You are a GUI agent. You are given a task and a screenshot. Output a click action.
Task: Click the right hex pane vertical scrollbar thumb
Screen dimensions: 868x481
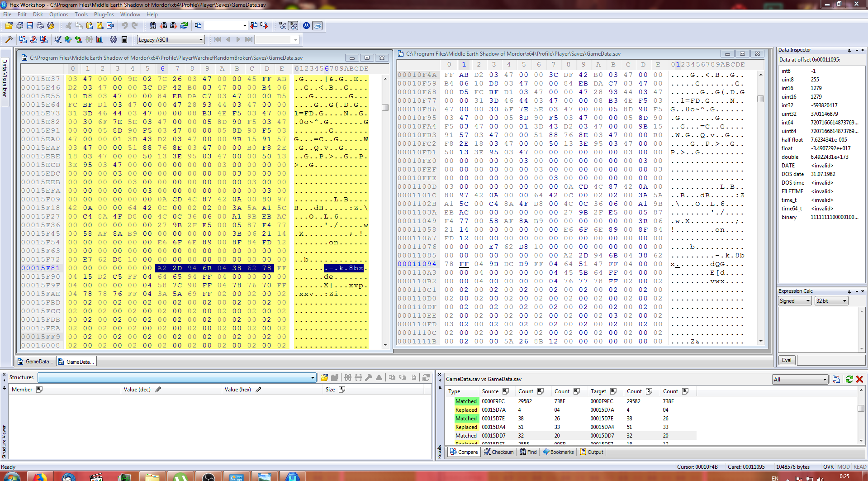coord(761,99)
